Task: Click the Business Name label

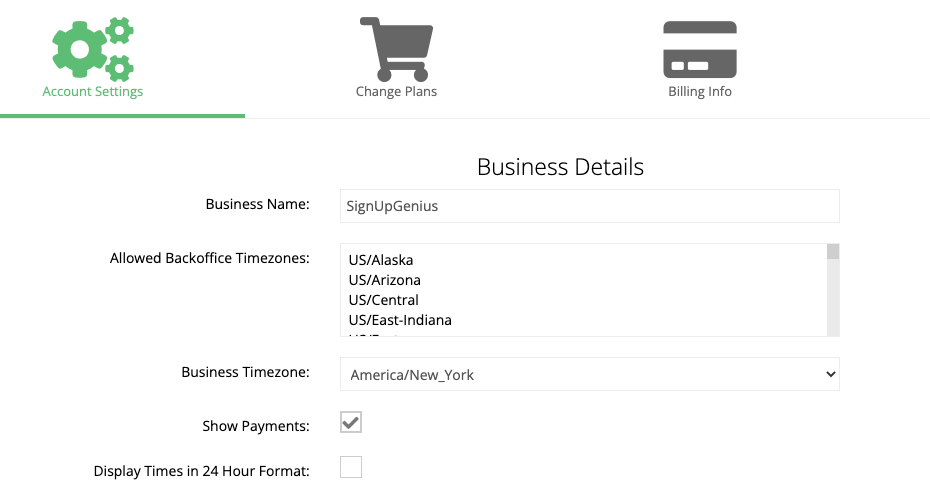Action: click(257, 204)
